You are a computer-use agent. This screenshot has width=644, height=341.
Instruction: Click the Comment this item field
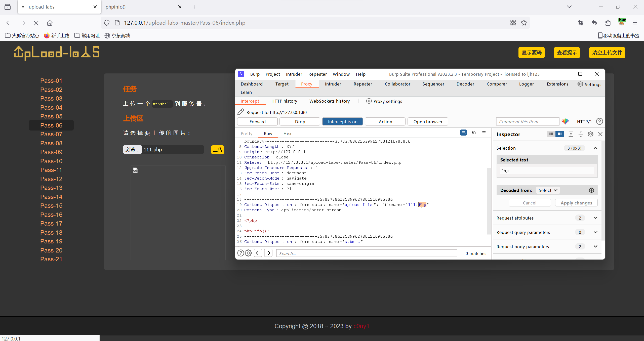527,121
